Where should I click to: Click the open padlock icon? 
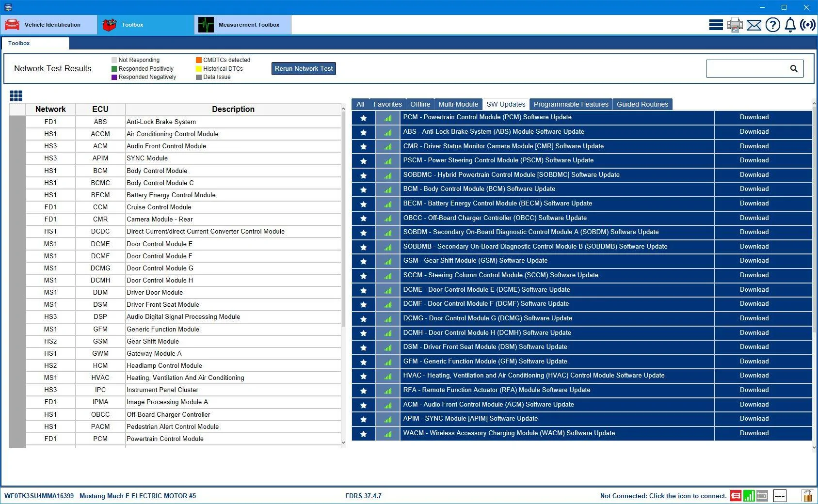807,495
